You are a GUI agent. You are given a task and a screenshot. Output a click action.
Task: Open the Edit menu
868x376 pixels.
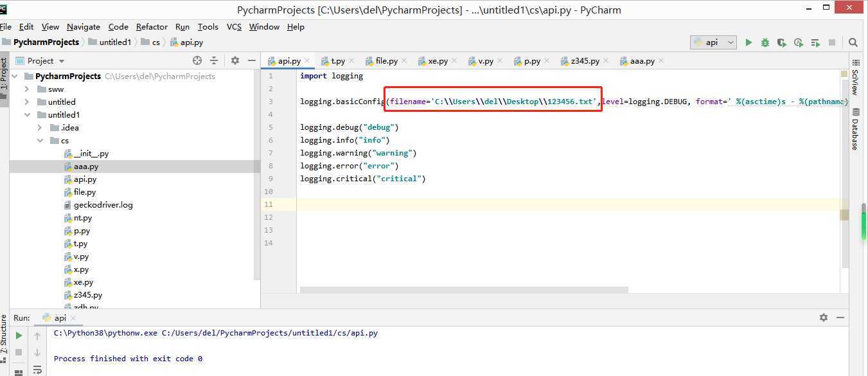pos(26,27)
